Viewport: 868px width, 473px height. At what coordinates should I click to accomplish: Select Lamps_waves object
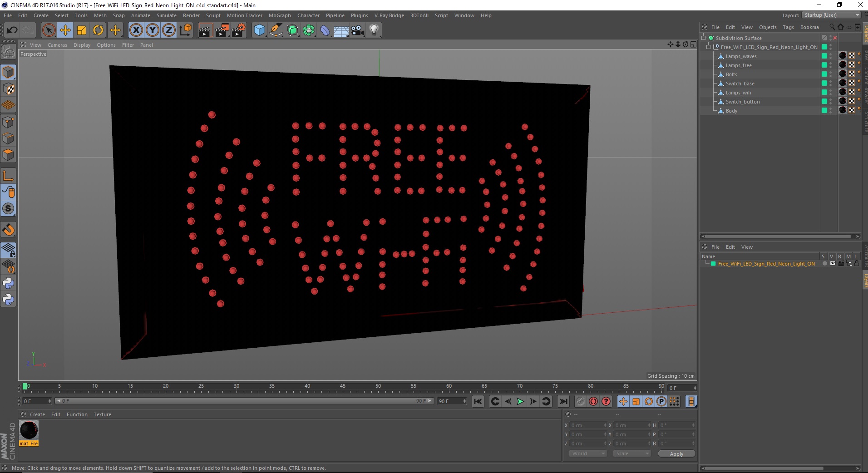pyautogui.click(x=741, y=56)
